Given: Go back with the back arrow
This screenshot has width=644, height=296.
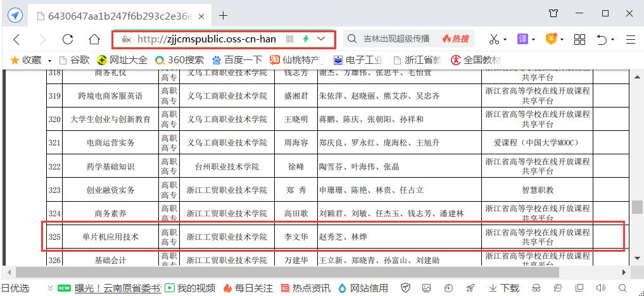Looking at the screenshot, I should [x=16, y=39].
